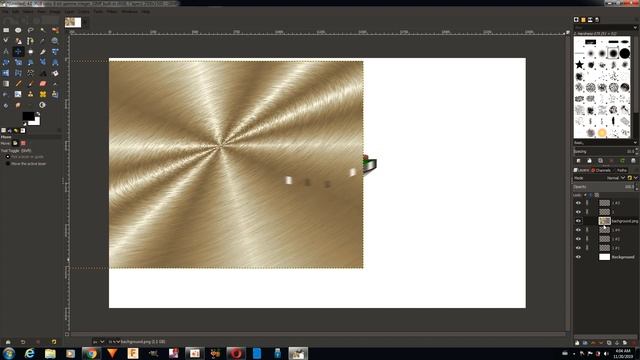Refresh the brushes list
The width and height of the screenshot is (640, 360).
(622, 160)
